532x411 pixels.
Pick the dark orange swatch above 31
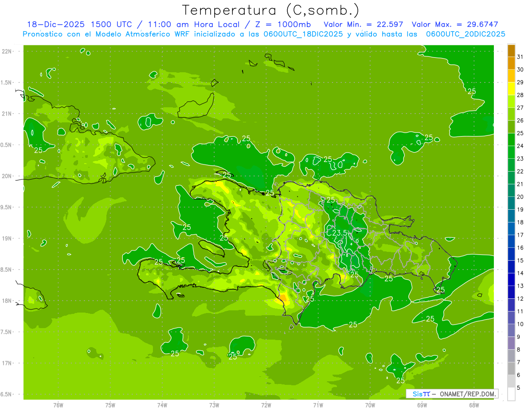coord(511,51)
